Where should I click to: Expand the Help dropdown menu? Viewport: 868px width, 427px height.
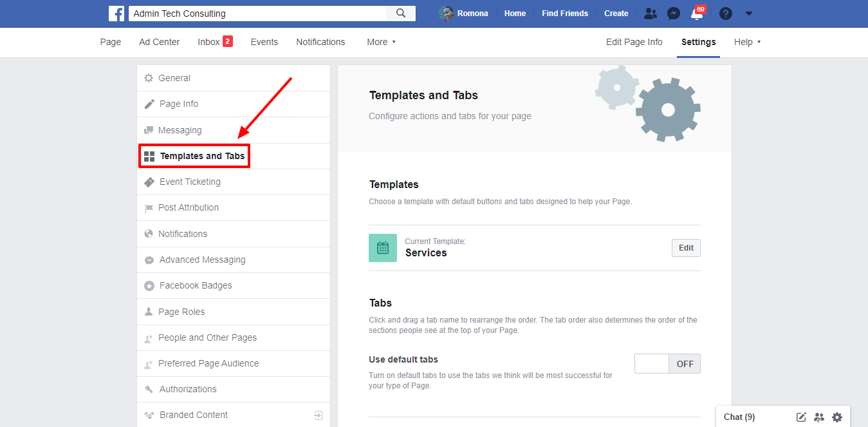747,42
